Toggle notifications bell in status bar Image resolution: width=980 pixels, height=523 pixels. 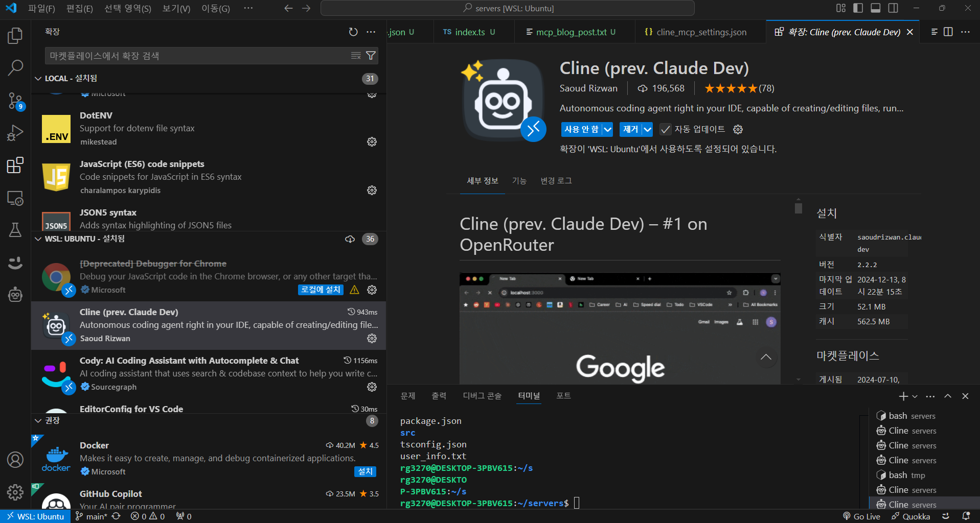(x=966, y=516)
